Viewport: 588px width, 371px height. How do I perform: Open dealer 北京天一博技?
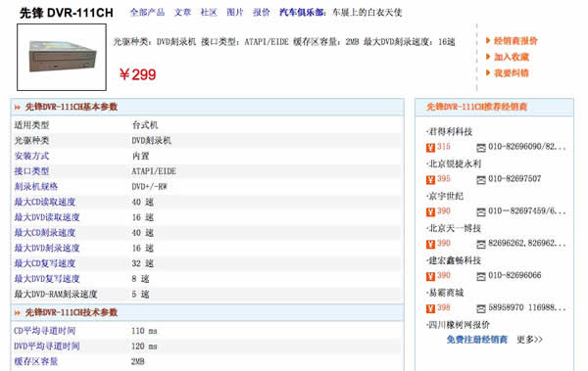coord(454,228)
